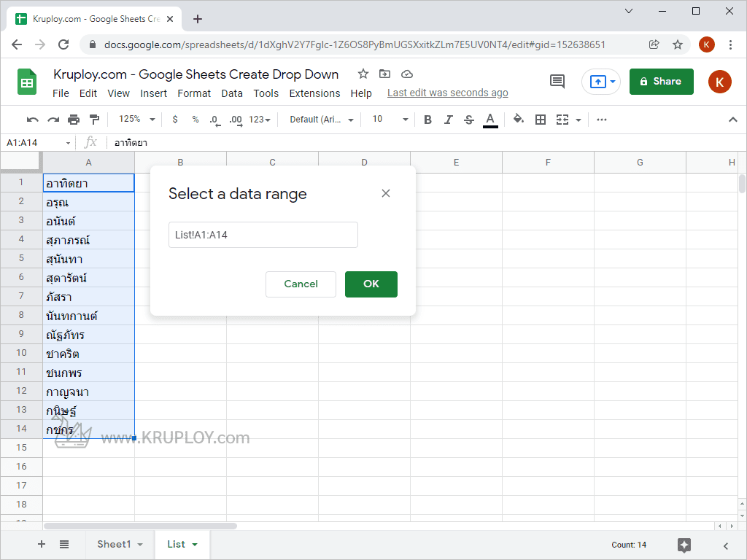
Task: Open the Google account avatar K
Action: tap(719, 82)
